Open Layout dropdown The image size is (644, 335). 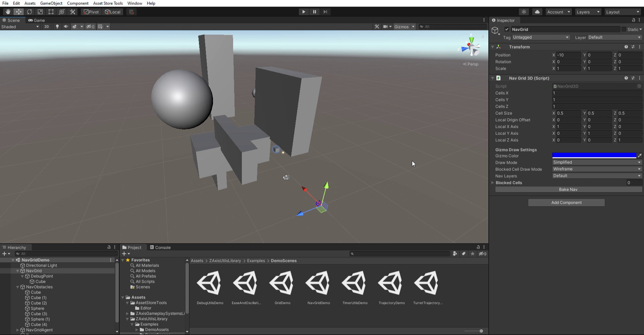(623, 12)
